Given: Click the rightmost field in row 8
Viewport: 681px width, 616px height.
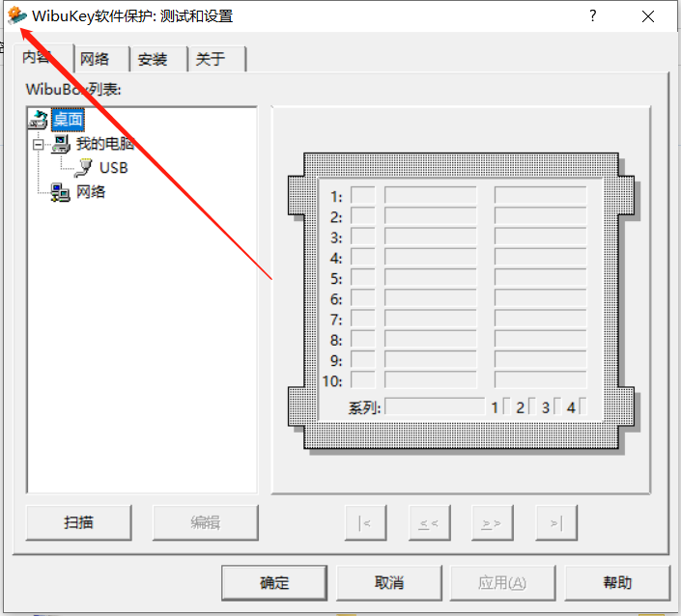Looking at the screenshot, I should pos(540,339).
